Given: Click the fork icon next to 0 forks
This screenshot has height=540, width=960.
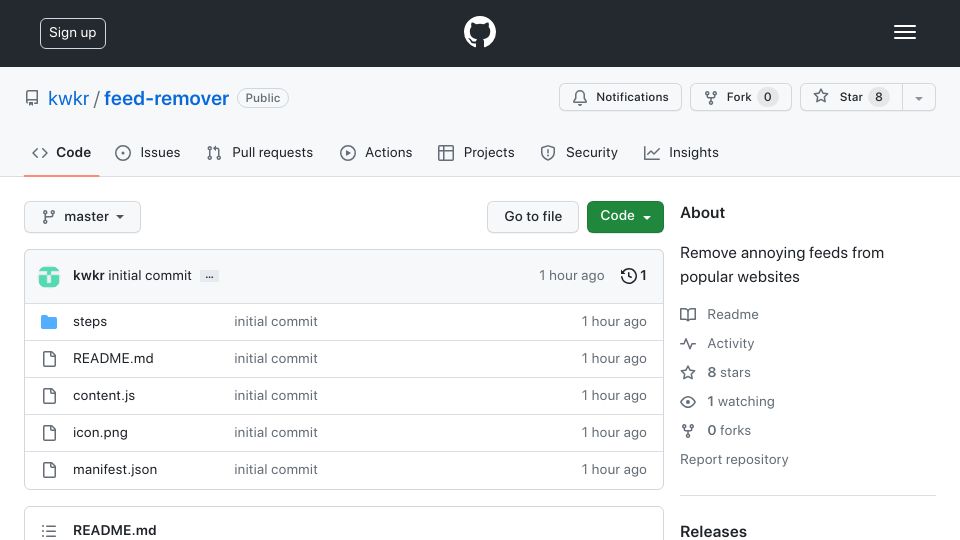Looking at the screenshot, I should (688, 430).
